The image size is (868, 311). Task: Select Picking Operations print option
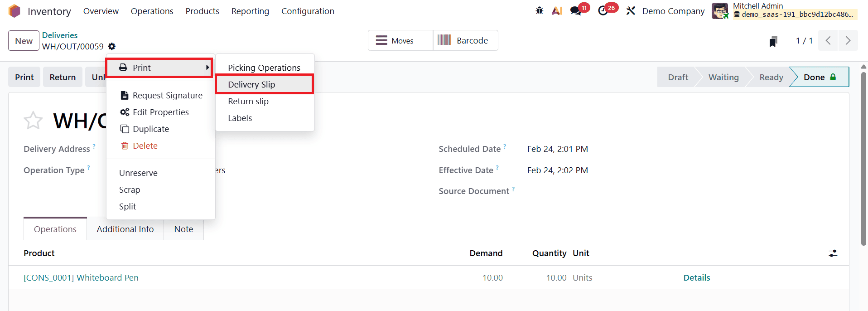pyautogui.click(x=265, y=68)
